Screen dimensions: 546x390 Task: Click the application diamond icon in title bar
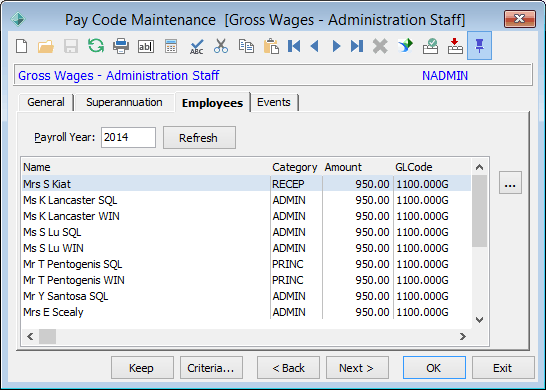(x=18, y=20)
